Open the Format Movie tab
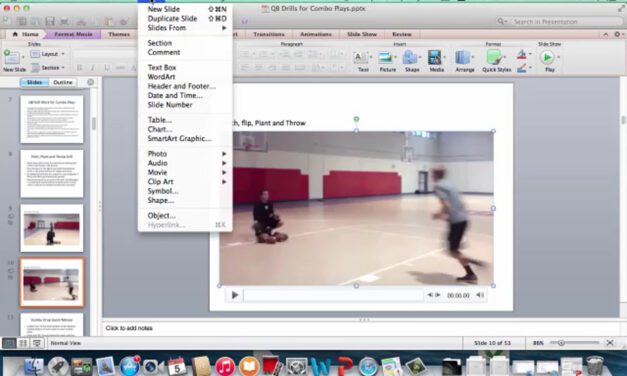 click(x=73, y=34)
